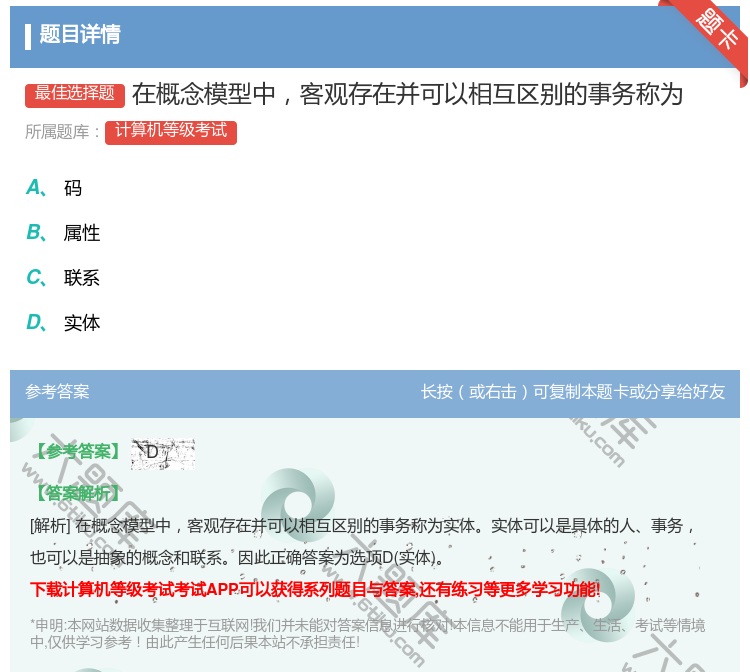Click the explanation text starting with [解析]
Image resolution: width=750 pixels, height=672 pixels.
click(x=363, y=526)
